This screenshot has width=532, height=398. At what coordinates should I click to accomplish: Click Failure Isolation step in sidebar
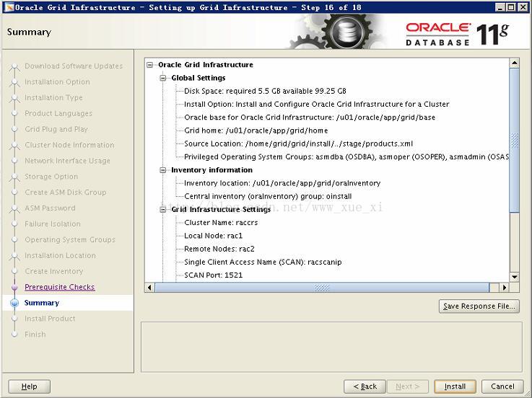[53, 224]
